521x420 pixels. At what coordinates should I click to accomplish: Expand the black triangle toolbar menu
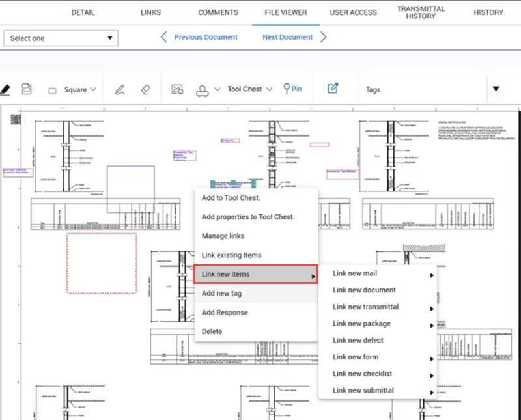pyautogui.click(x=496, y=89)
